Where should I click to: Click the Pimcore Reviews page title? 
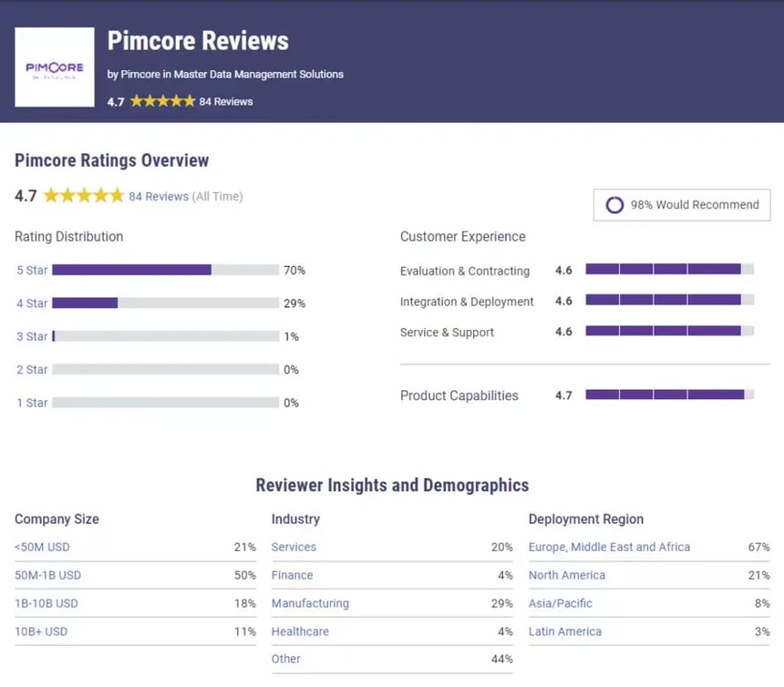point(198,40)
